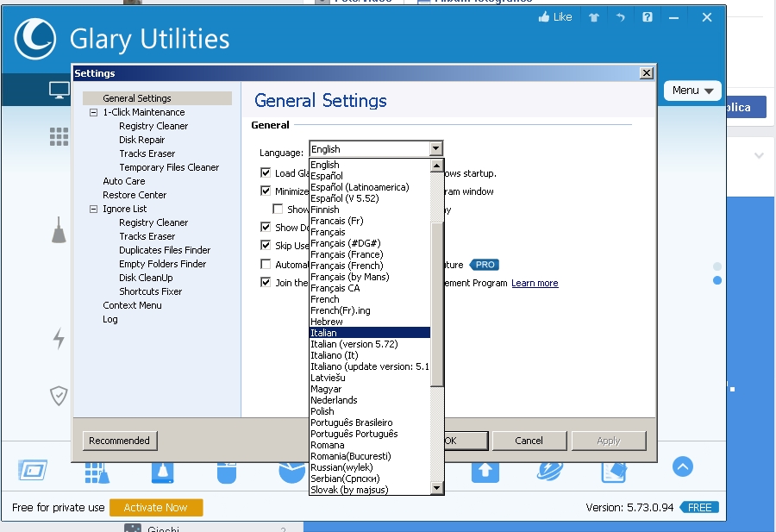Click the Glary Utilities crescent logo
Image resolution: width=776 pixels, height=532 pixels.
point(35,39)
